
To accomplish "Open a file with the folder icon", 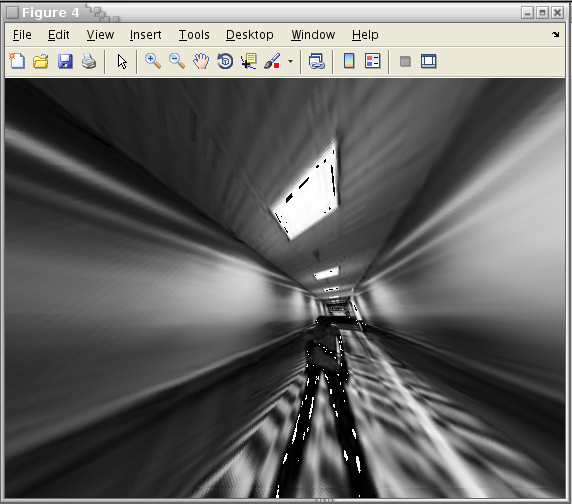I will coord(41,61).
